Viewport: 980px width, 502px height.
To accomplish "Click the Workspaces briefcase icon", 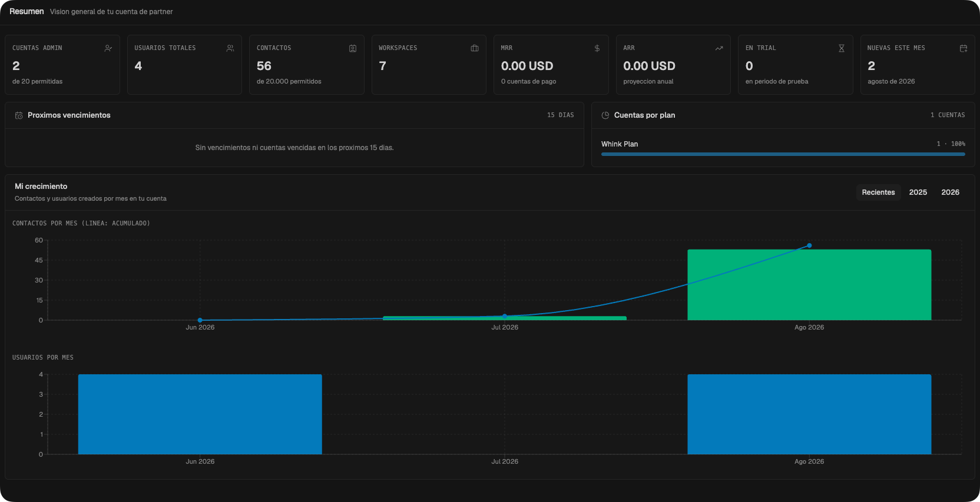I will 475,48.
